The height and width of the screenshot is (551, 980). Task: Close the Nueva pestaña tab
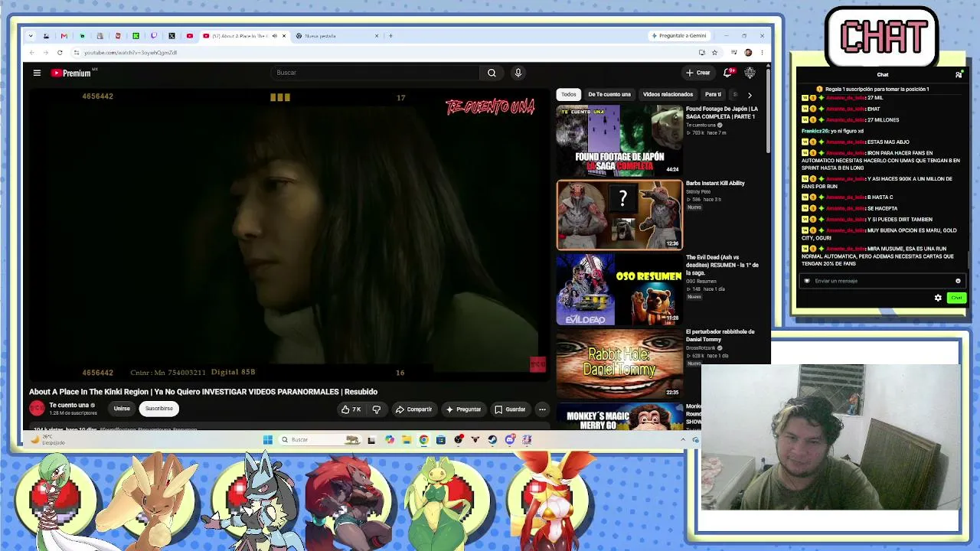coord(377,36)
